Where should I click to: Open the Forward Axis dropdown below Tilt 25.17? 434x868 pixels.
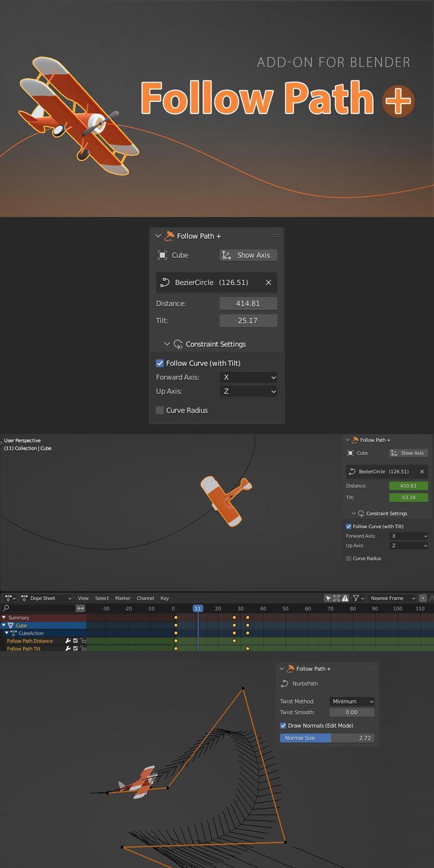[x=248, y=377]
